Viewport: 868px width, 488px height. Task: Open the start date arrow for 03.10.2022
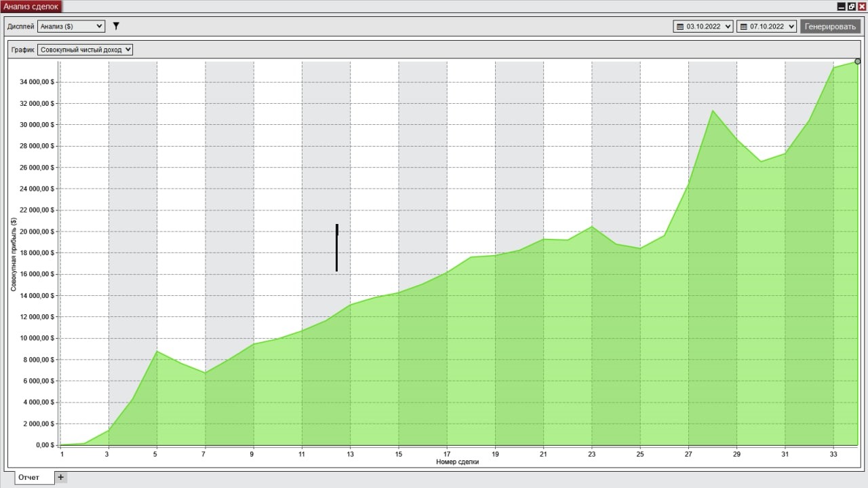(x=728, y=26)
